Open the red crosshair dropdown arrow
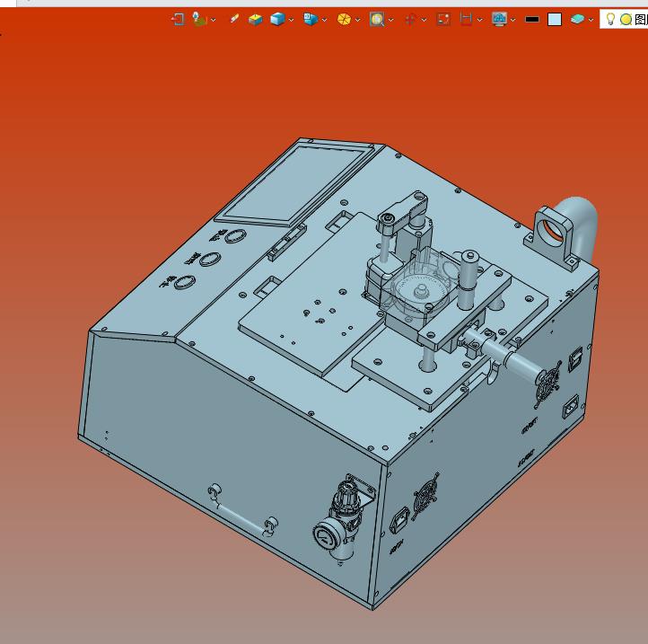This screenshot has height=644, width=648. click(x=424, y=20)
